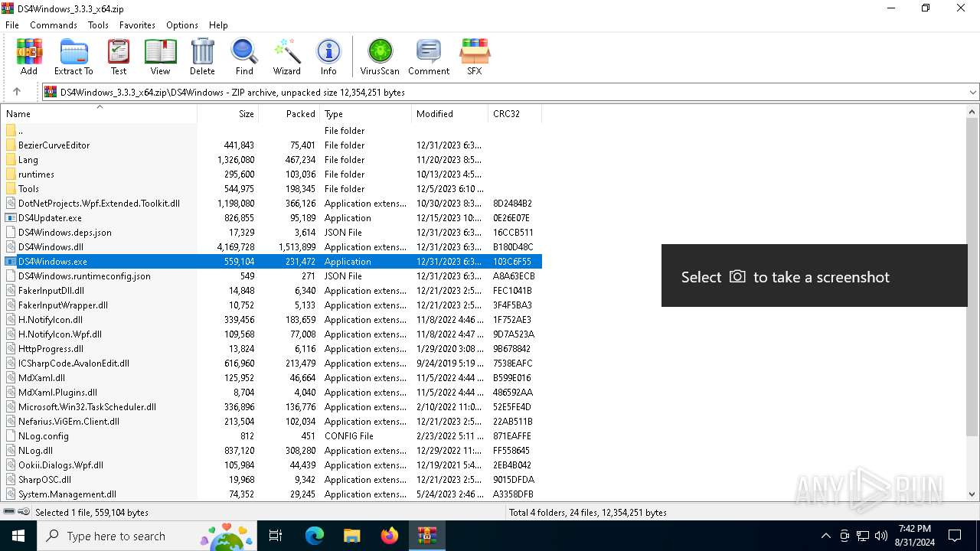The image size is (980, 551).
Task: Select the parent folder '..' entry
Action: (272, 131)
